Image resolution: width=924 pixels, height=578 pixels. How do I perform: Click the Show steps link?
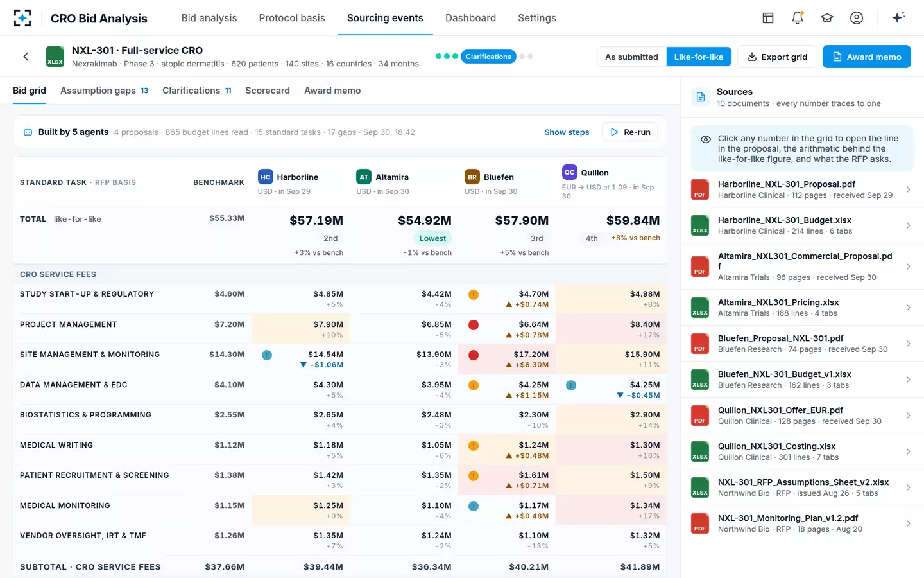tap(567, 132)
